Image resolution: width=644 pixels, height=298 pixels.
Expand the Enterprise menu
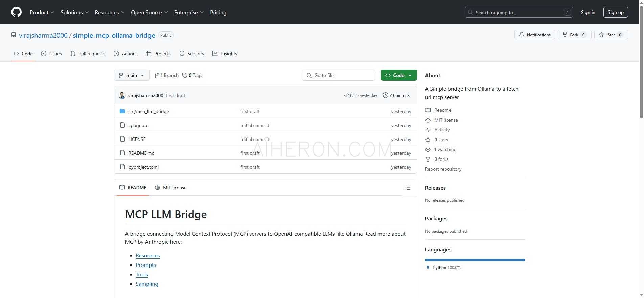[x=189, y=12]
